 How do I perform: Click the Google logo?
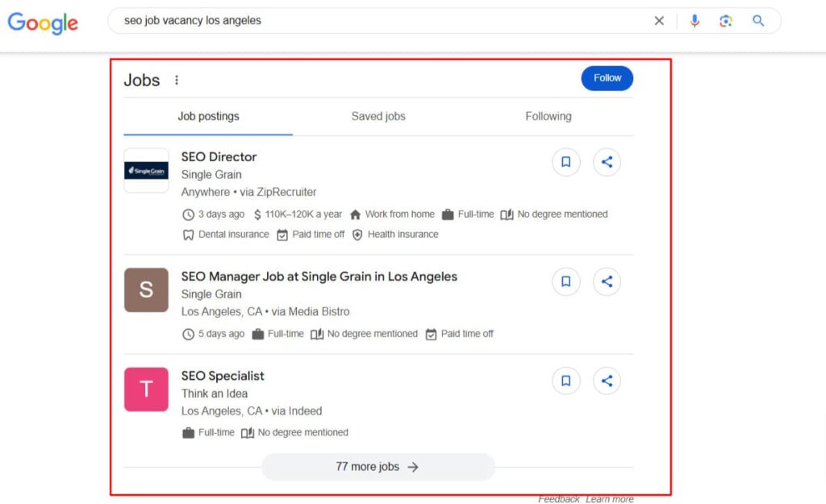click(43, 23)
